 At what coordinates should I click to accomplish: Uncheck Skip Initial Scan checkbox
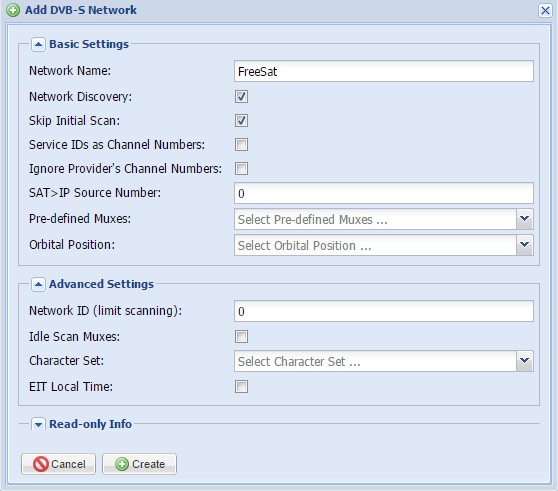tap(241, 121)
